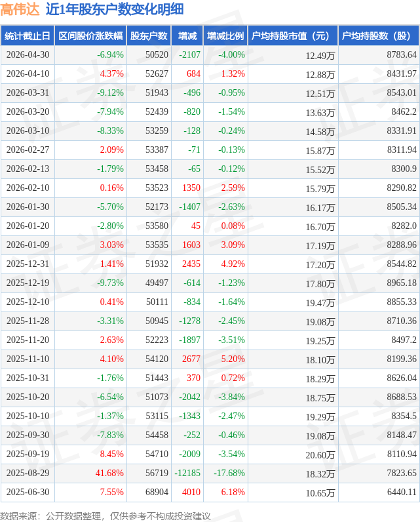420x522 pixels.
Task: Click the 统计截止日 column header
Action: click(x=28, y=35)
